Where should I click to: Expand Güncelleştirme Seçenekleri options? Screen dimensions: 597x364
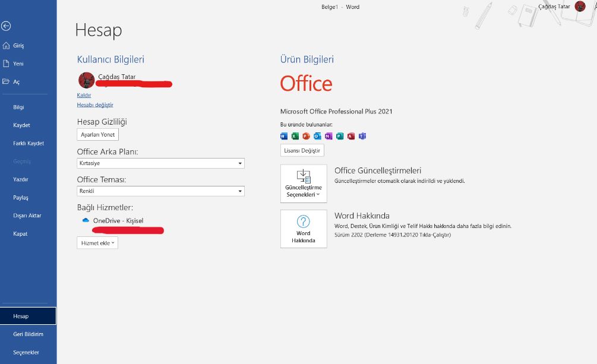tap(304, 183)
